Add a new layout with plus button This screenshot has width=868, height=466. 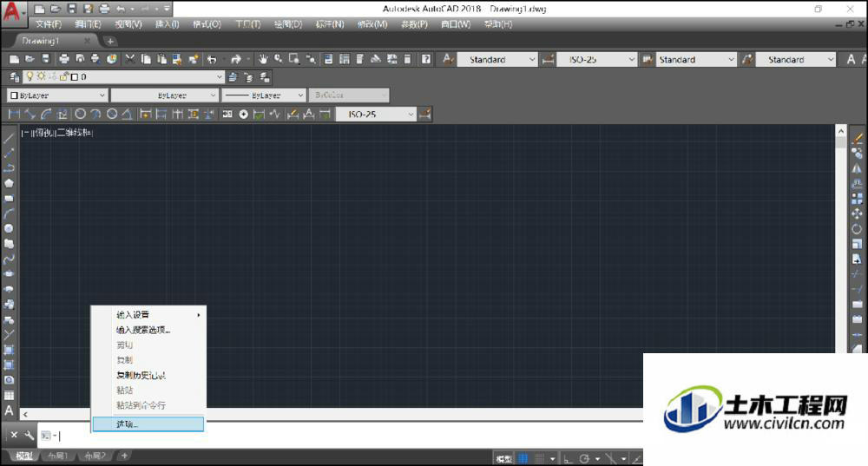tap(124, 456)
